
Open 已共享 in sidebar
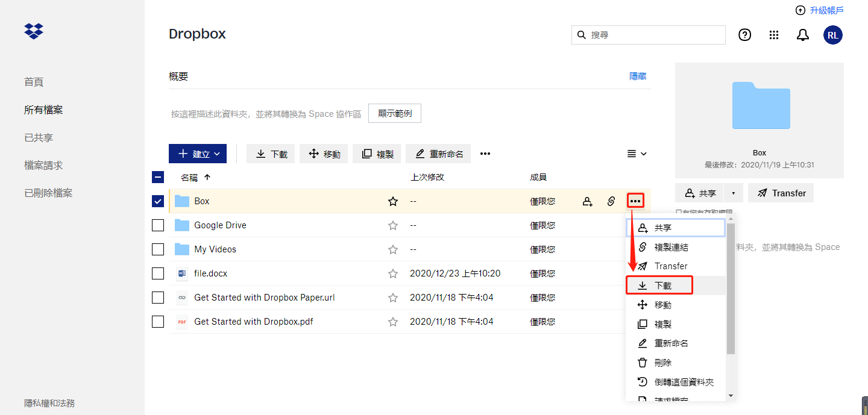(39, 137)
